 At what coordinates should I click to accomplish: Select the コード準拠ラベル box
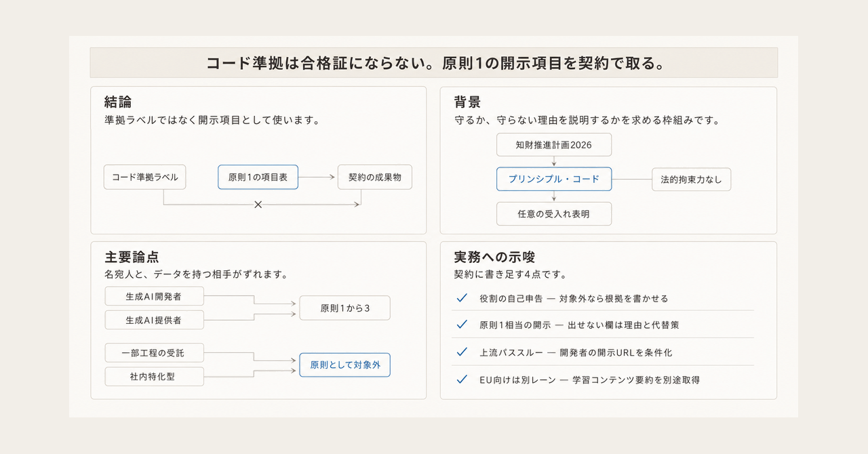click(x=145, y=177)
